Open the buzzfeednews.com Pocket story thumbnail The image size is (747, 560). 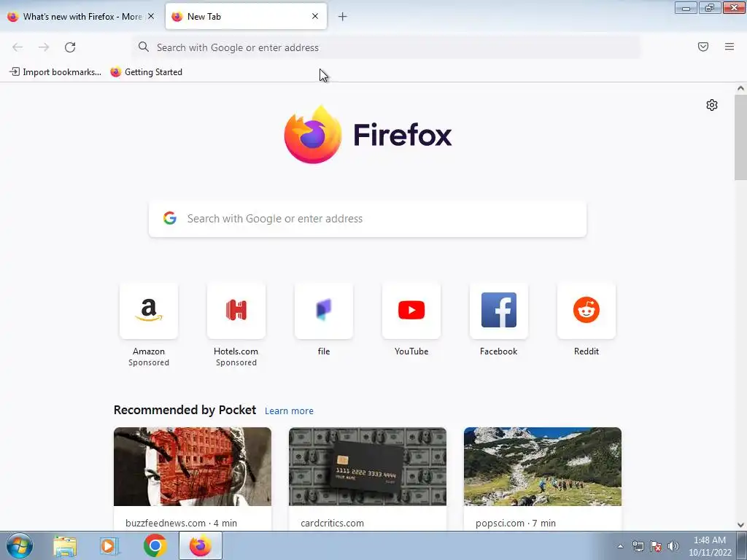pyautogui.click(x=193, y=466)
